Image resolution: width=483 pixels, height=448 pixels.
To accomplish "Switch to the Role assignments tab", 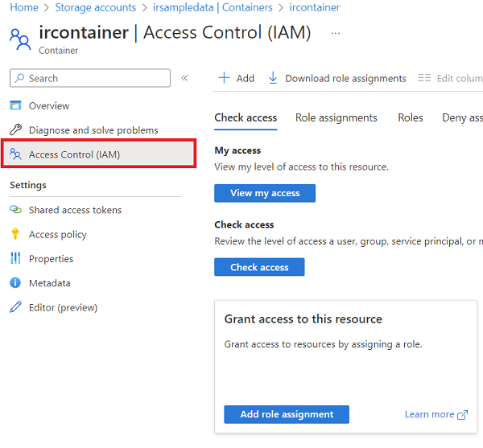I will pyautogui.click(x=336, y=117).
